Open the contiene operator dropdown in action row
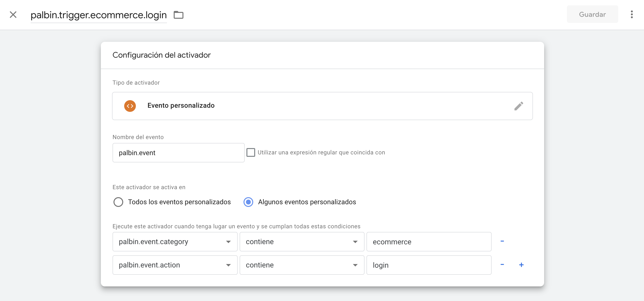This screenshot has height=301, width=644. click(302, 265)
